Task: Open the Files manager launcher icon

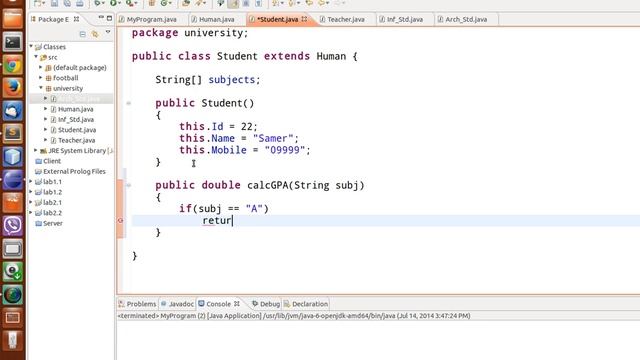Action: tap(13, 19)
